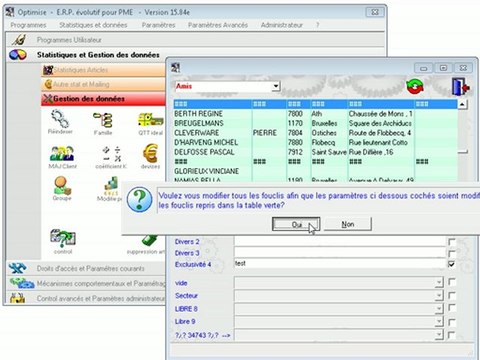480x360 pixels.
Task: Click the suppression art icon
Action: 149,240
